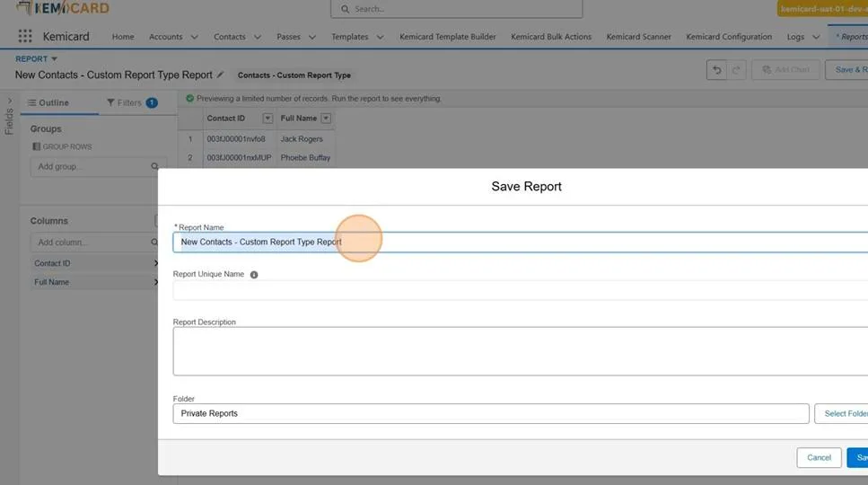Go to the Home tab
The width and height of the screenshot is (868, 485).
[x=123, y=37]
